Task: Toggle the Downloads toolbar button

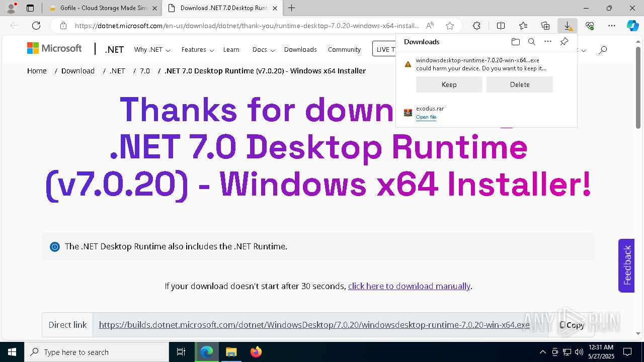Action: click(x=568, y=26)
